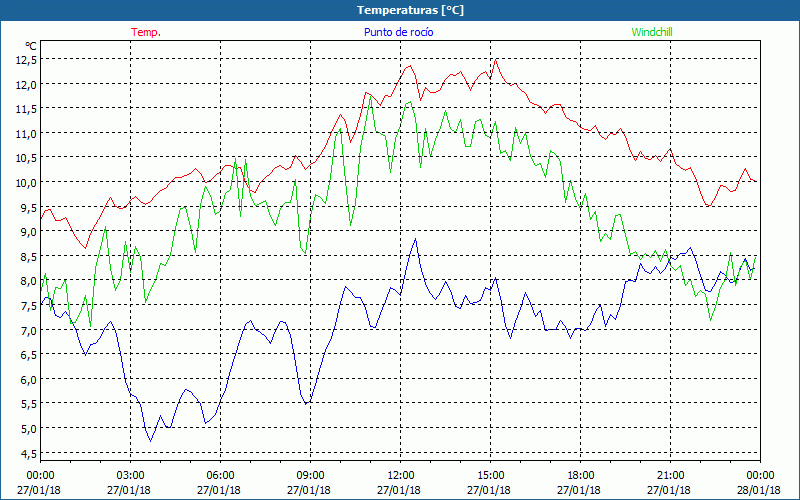
Task: Click the 9,5 y-axis value
Action: [x=29, y=208]
